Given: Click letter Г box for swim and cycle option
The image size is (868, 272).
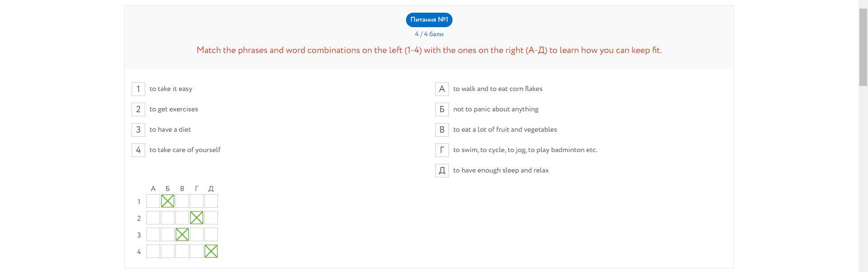Looking at the screenshot, I should 442,150.
